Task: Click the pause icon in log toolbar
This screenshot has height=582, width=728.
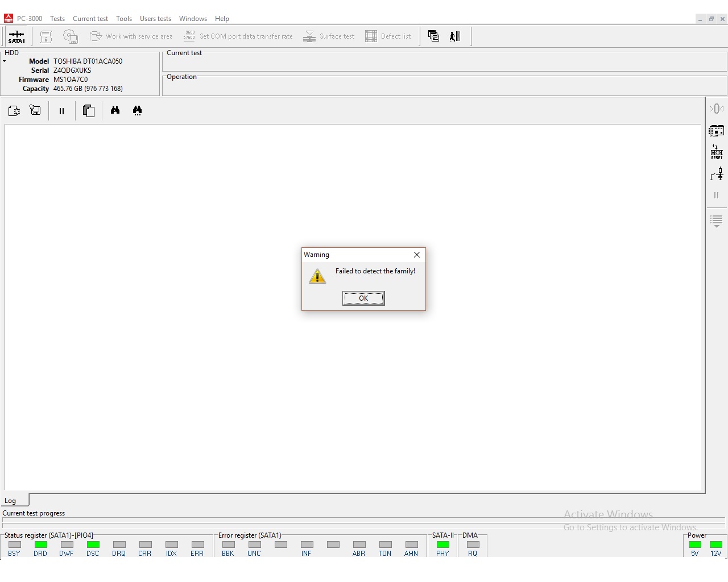Action: coord(61,111)
